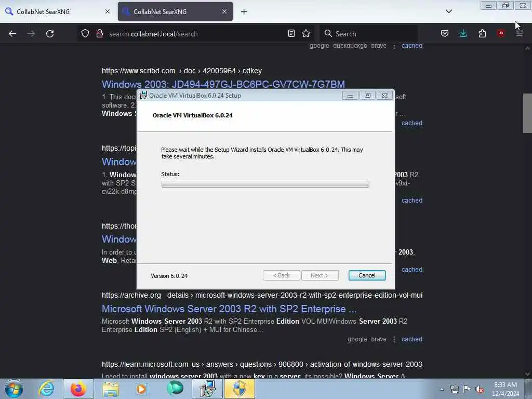Open the Pocket save icon
Viewport: 532px width, 399px height.
coord(445,33)
